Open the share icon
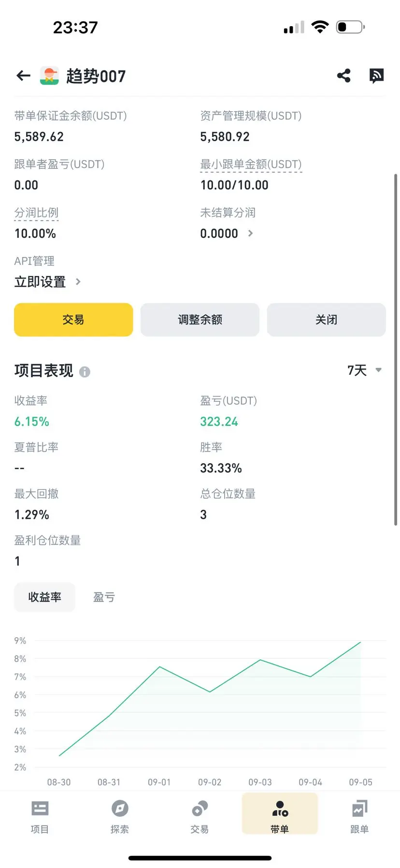 pos(343,75)
